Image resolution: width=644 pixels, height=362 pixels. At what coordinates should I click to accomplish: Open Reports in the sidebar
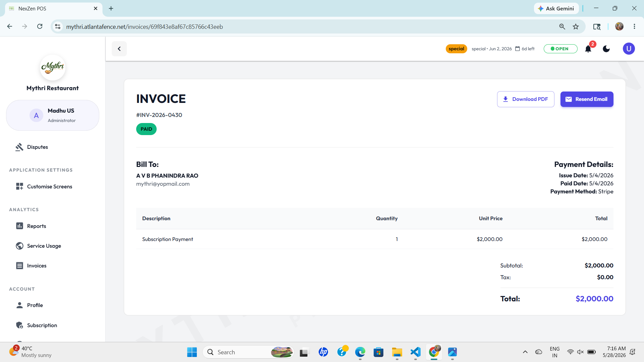coord(37,226)
